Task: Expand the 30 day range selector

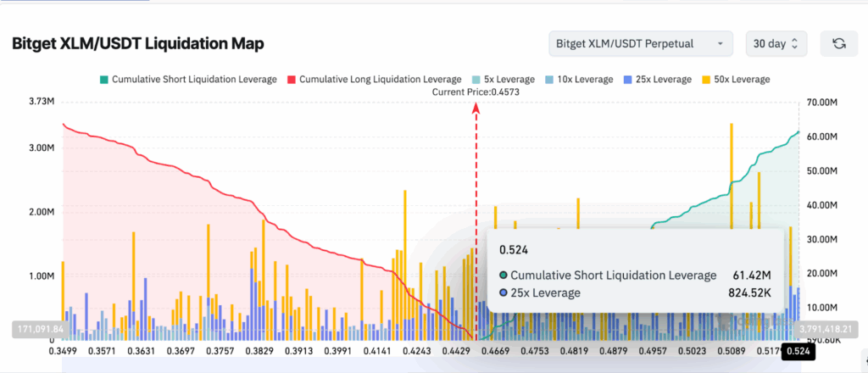Action: click(776, 43)
